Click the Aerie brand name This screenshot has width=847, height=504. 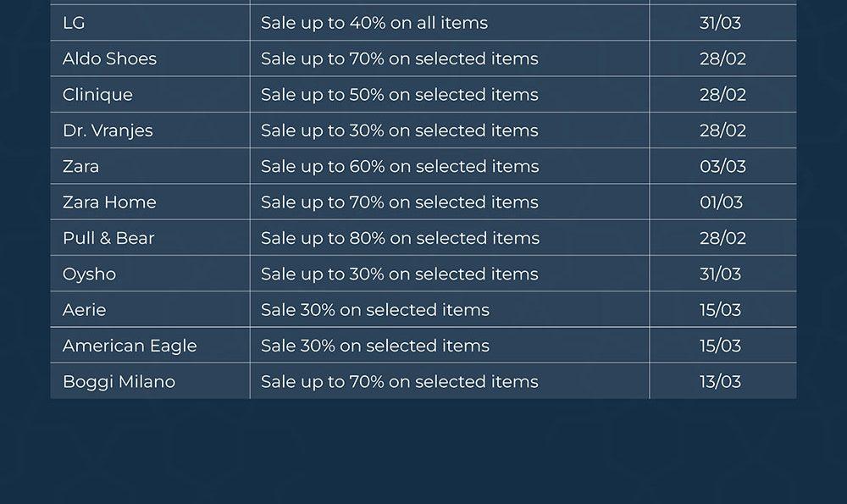pos(84,310)
